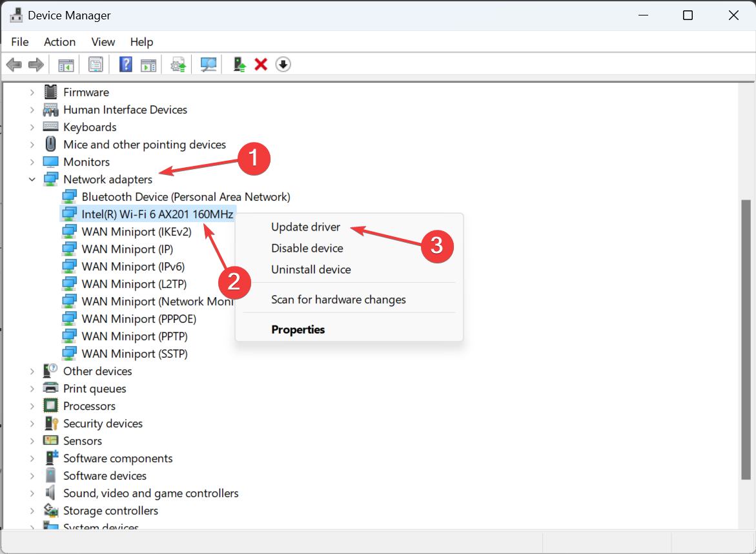
Task: Open the Help menu
Action: [x=142, y=42]
